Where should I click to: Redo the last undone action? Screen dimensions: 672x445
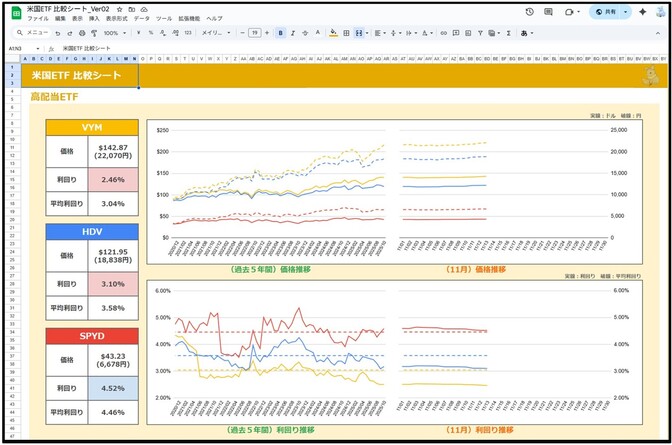69,33
